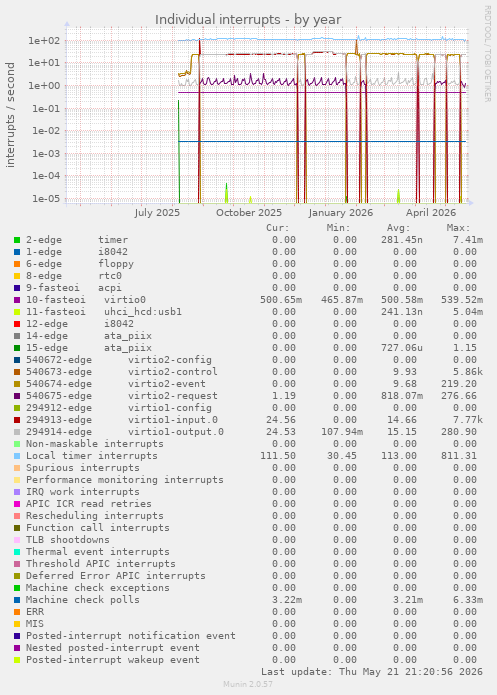The height and width of the screenshot is (695, 497).
Task: Select the 'Machine check polls' legend label
Action: click(x=82, y=600)
